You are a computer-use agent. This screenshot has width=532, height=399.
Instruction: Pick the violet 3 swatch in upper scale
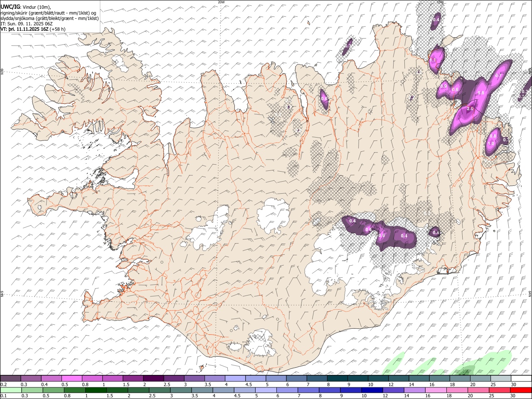click(195, 378)
